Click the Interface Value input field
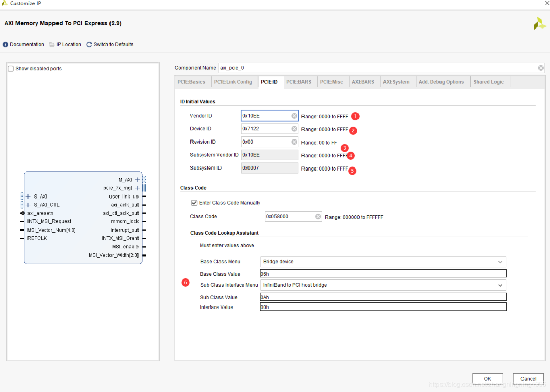Image resolution: width=550 pixels, height=392 pixels. pyautogui.click(x=382, y=307)
